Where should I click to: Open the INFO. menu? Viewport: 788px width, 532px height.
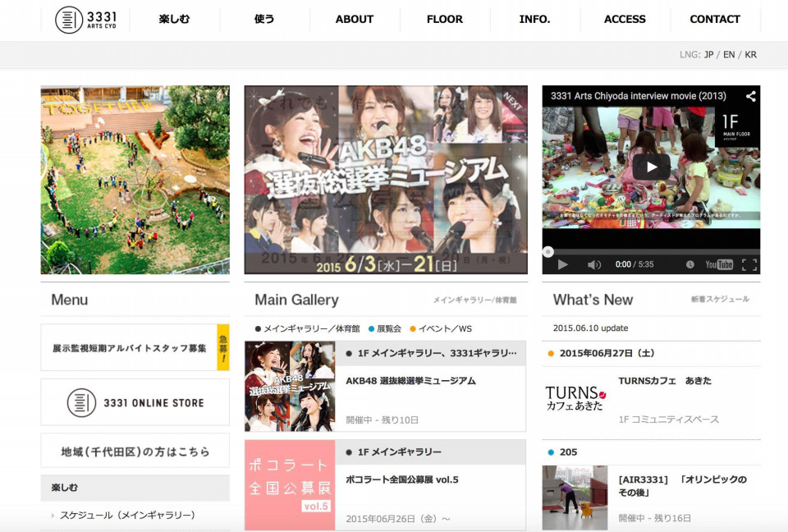tap(534, 19)
